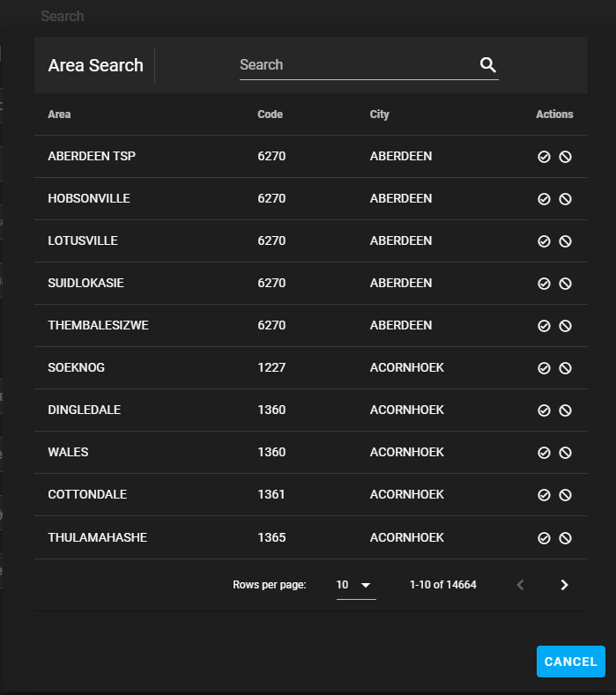Sort by Area column header
The image size is (616, 695).
tap(60, 115)
